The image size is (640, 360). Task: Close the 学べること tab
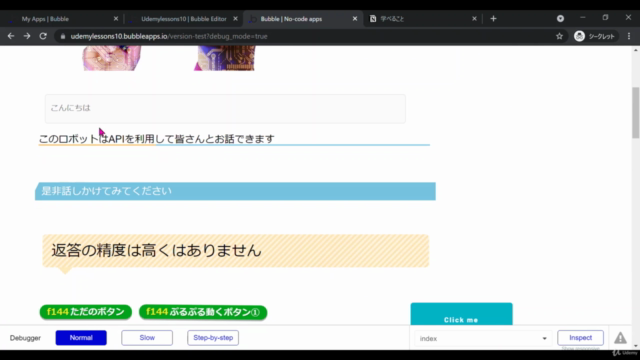click(x=474, y=19)
